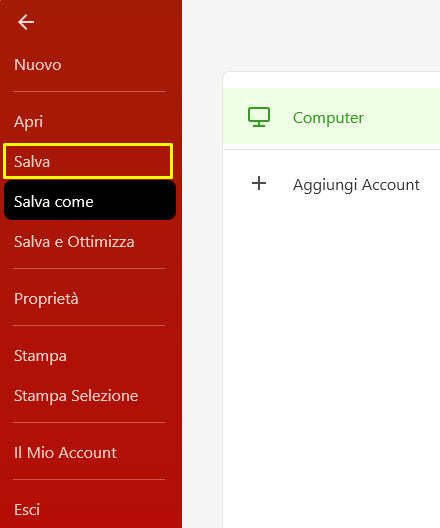Open Il Mio Account page
This screenshot has width=440, height=528.
[x=65, y=453]
